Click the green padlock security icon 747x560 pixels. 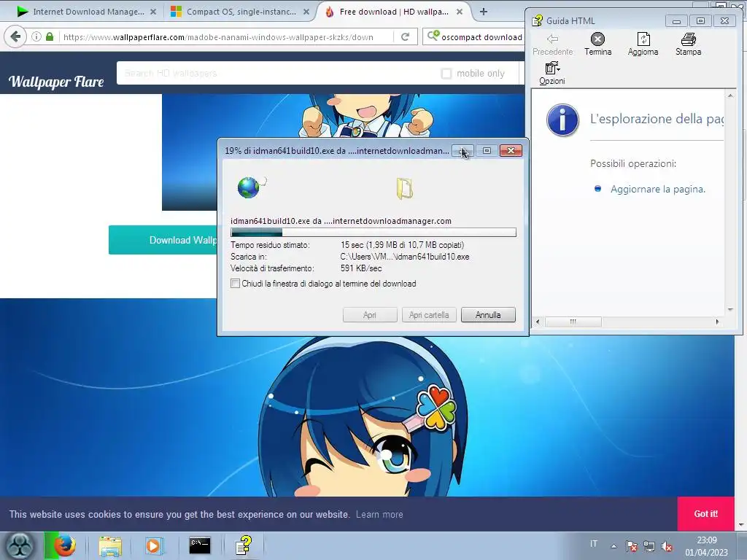pos(50,36)
